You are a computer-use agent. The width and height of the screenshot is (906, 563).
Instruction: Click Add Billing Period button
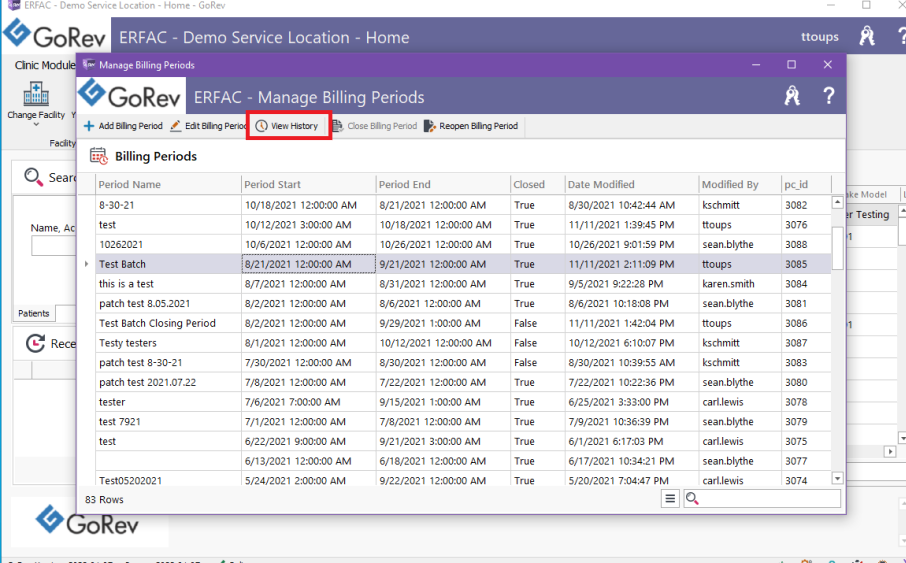tap(124, 126)
